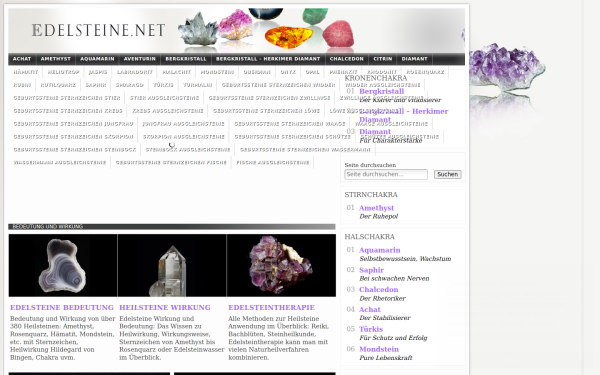Screen dimensions: 600x375
Task: Select Krebs Ausgleichsteine menu item
Action: point(168,111)
